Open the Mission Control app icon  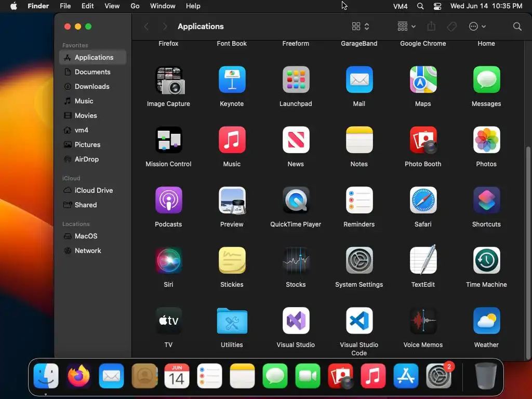pos(169,140)
